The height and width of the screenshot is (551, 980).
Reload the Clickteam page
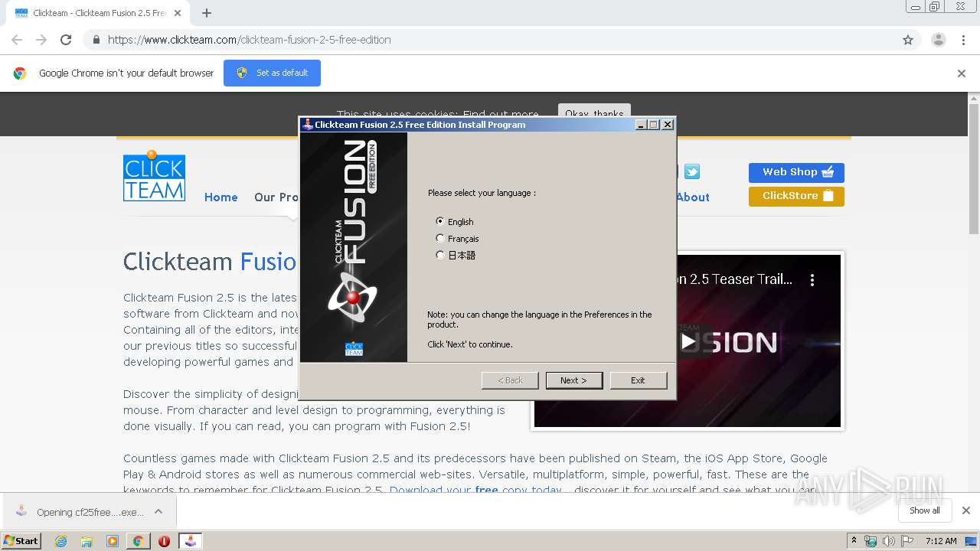(x=66, y=40)
